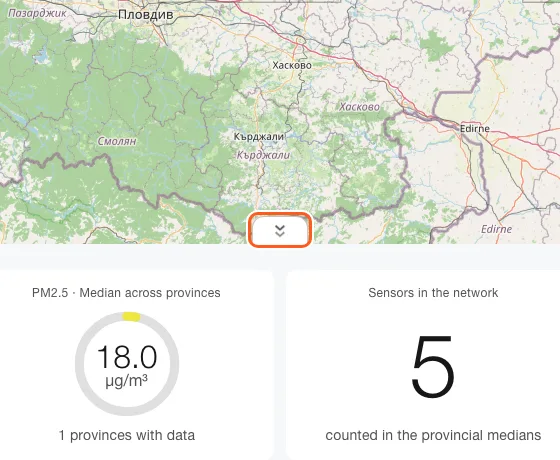This screenshot has height=460, width=560.
Task: Click the Пловдив city label on map
Action: click(146, 15)
